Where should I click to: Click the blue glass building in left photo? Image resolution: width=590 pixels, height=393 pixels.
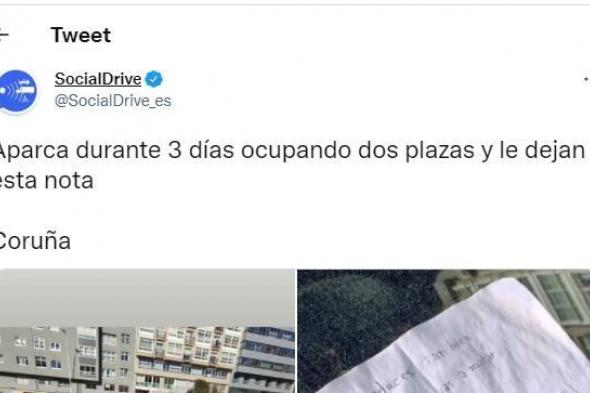263,359
